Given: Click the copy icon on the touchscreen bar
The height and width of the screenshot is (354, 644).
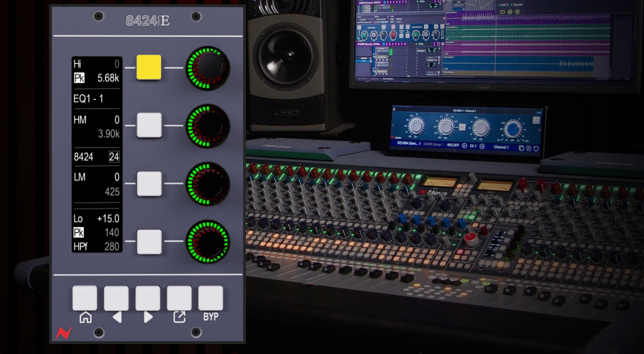Looking at the screenshot, I should pos(521,148).
